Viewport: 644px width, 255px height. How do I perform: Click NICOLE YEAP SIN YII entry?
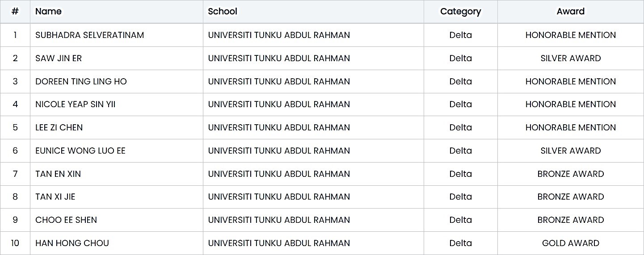(x=75, y=104)
